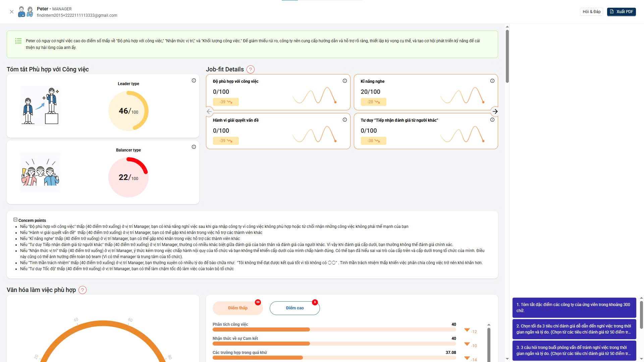Click help icon beside Job-fit Details heading
Screen dimensions: 644x362
pos(250,70)
